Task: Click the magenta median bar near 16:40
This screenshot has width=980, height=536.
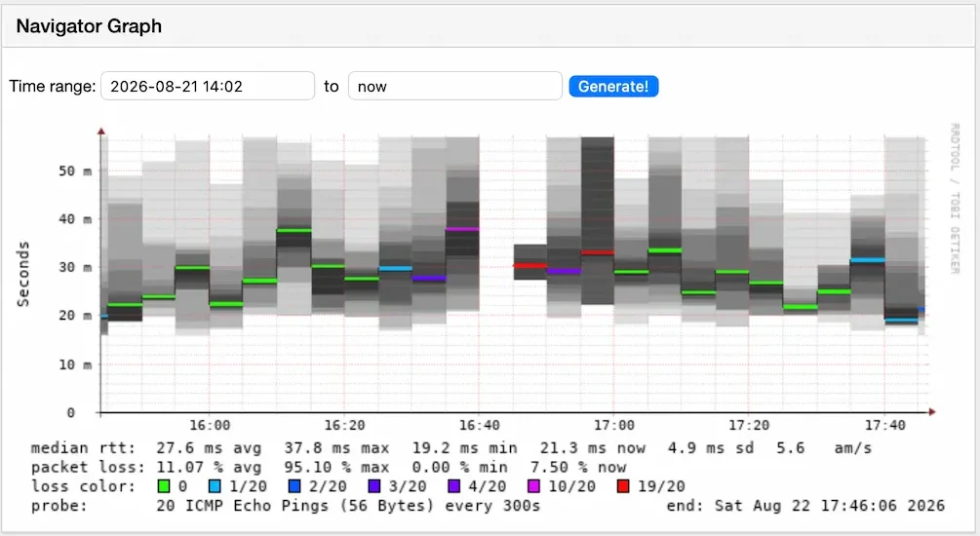Action: point(462,229)
